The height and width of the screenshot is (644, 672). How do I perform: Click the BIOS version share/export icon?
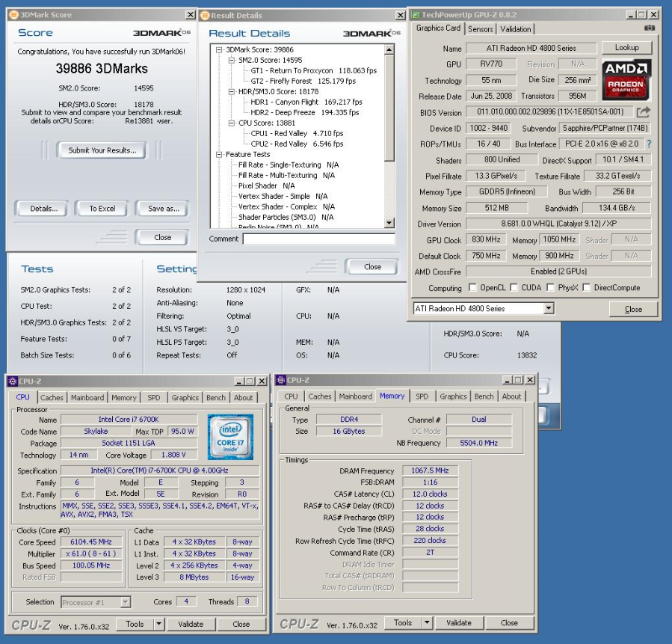(643, 112)
